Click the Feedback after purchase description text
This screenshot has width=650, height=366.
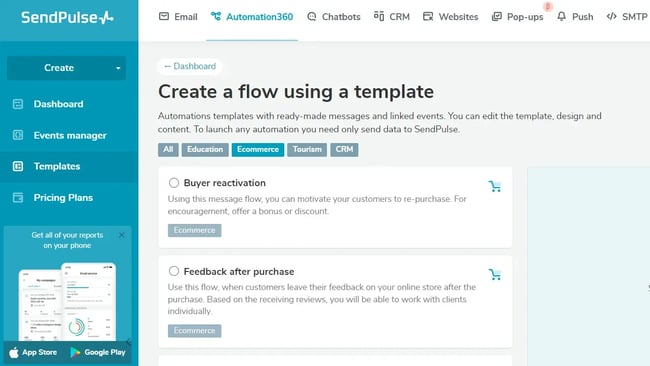pos(322,299)
